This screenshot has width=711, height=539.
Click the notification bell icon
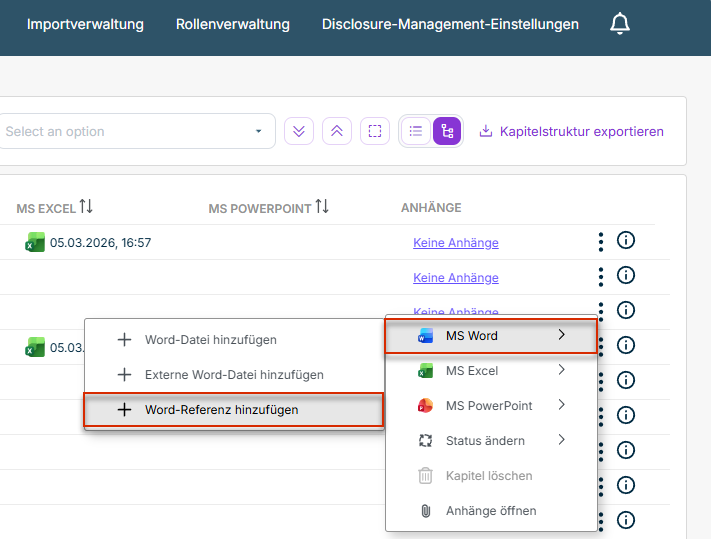click(620, 24)
